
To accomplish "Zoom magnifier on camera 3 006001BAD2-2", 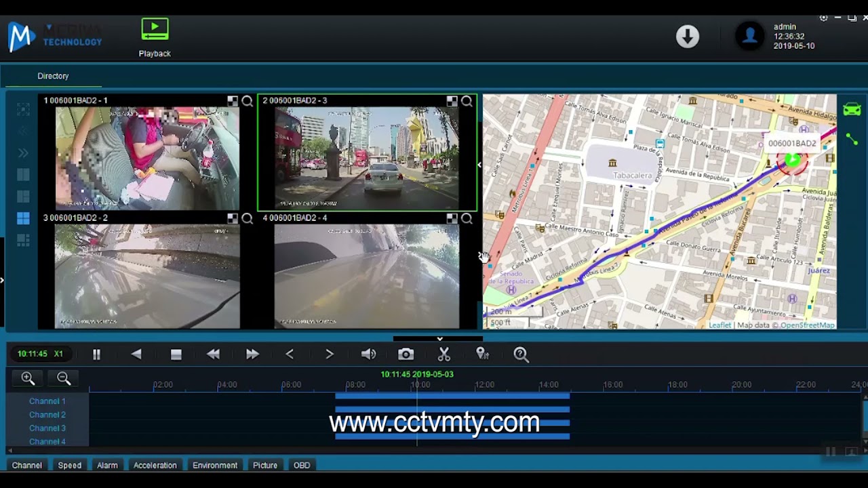I will (x=248, y=218).
